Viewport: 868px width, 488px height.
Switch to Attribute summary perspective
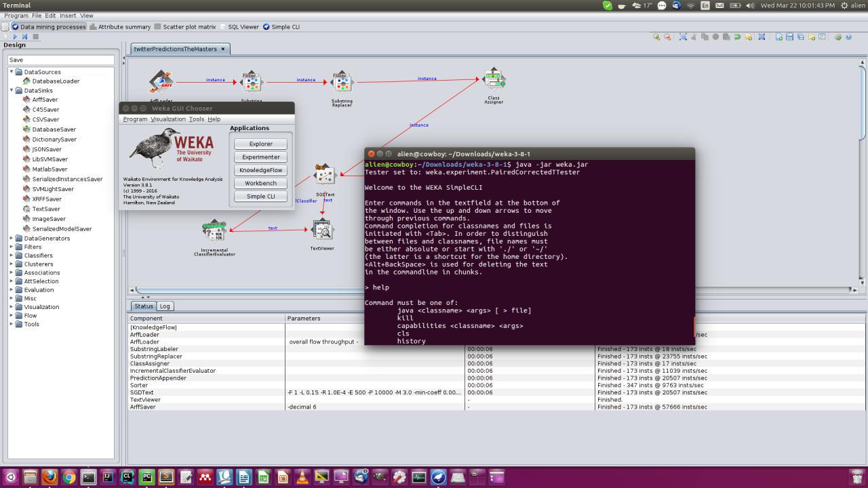[119, 26]
